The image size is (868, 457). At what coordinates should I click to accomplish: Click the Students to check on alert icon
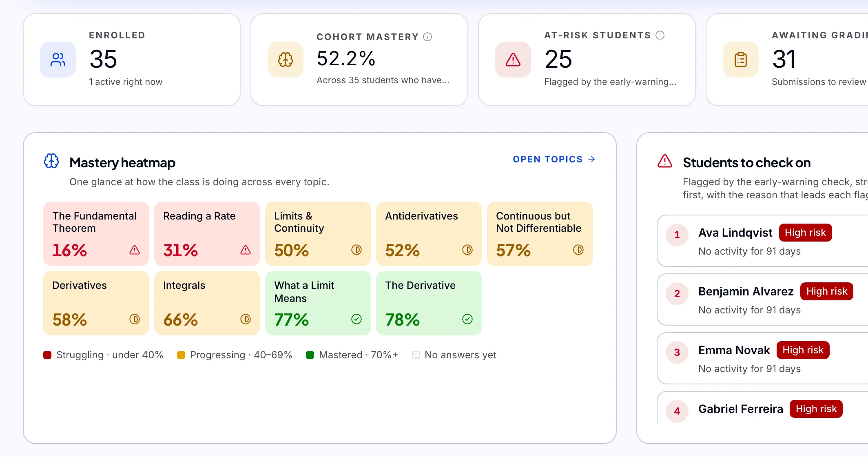pos(665,161)
